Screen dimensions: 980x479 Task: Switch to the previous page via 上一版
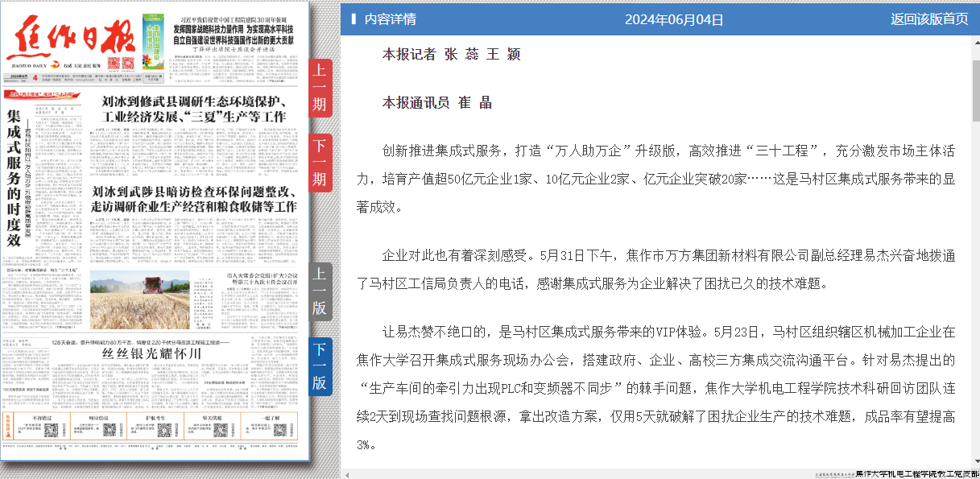tap(319, 290)
